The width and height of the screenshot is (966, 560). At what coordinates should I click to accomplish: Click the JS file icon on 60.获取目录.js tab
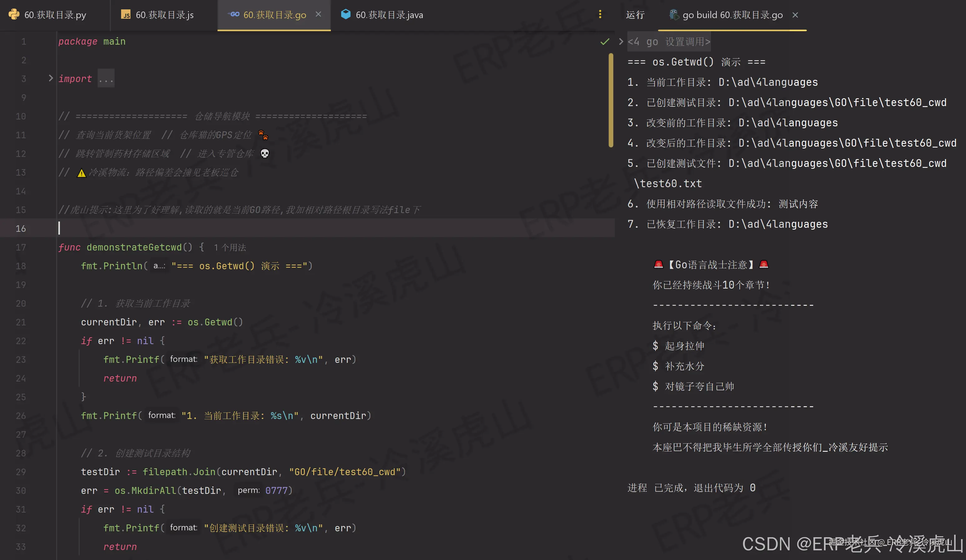126,15
